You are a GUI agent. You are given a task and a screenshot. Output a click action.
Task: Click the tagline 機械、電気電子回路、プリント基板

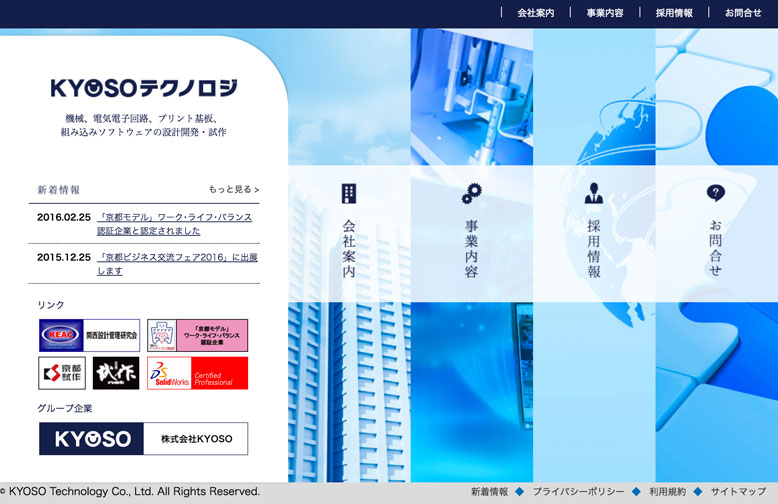click(x=141, y=119)
